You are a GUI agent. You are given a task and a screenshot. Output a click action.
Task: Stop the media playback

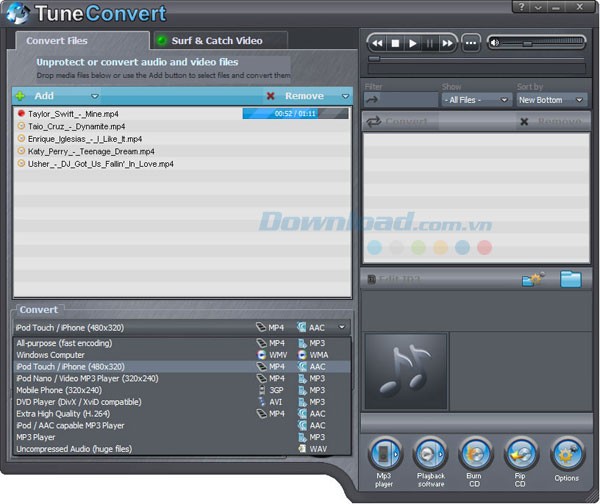[x=395, y=43]
